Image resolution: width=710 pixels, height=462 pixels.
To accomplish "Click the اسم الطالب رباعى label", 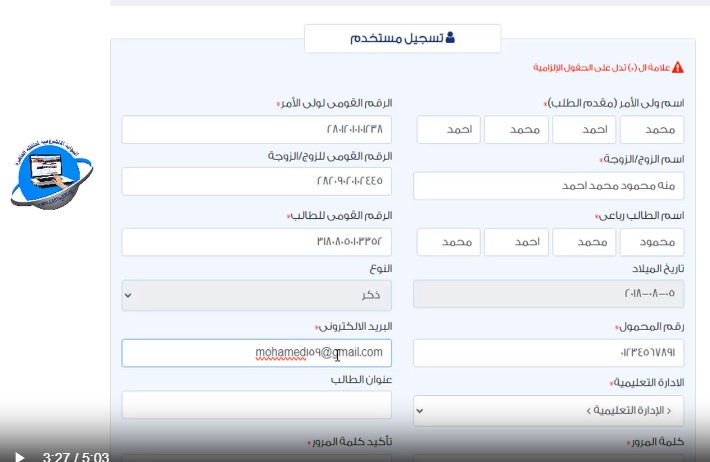I will (x=641, y=216).
